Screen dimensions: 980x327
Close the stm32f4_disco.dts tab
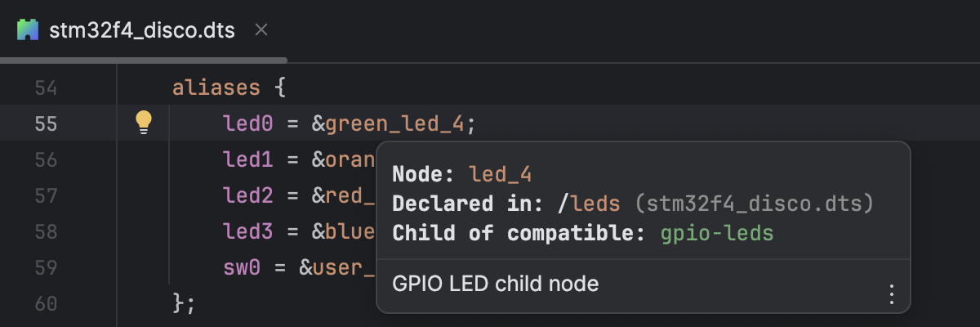tap(261, 30)
